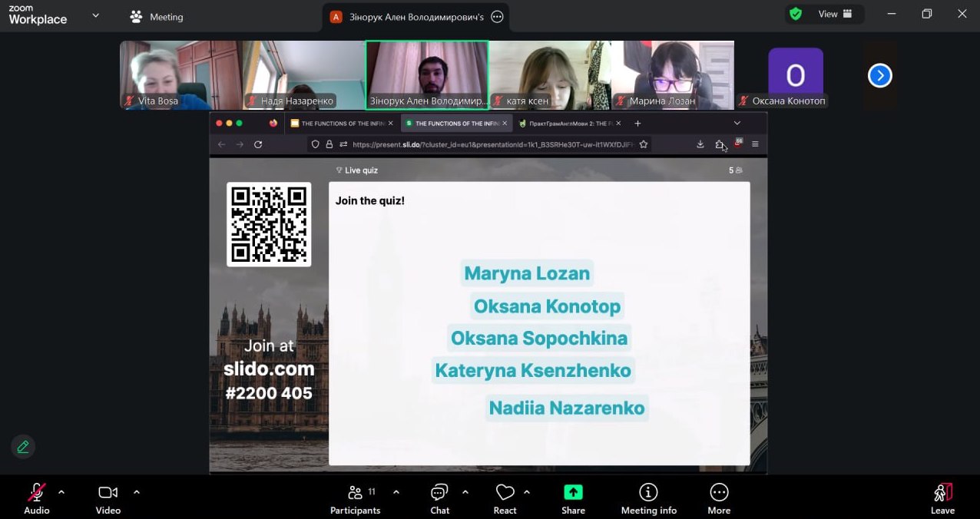Click the red extension badge icon

tap(738, 144)
